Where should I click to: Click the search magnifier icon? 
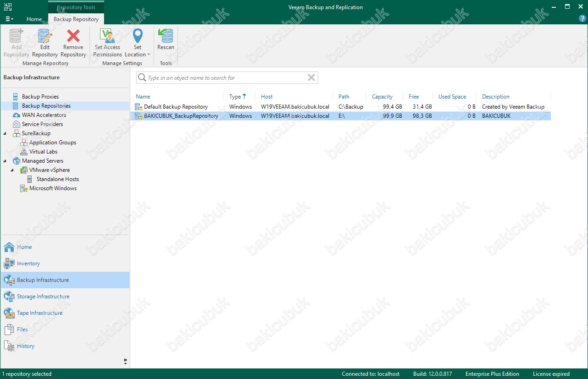point(142,78)
